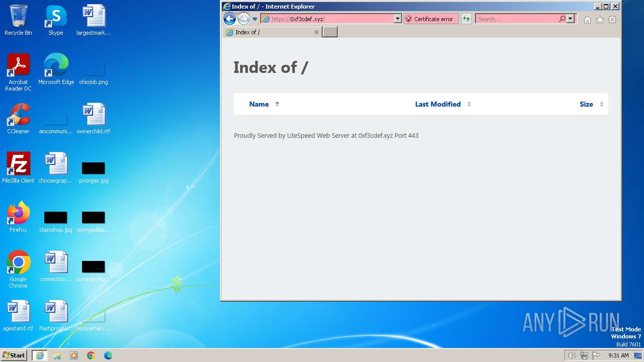The image size is (644, 362).
Task: Click the network tray icon
Action: point(584,355)
